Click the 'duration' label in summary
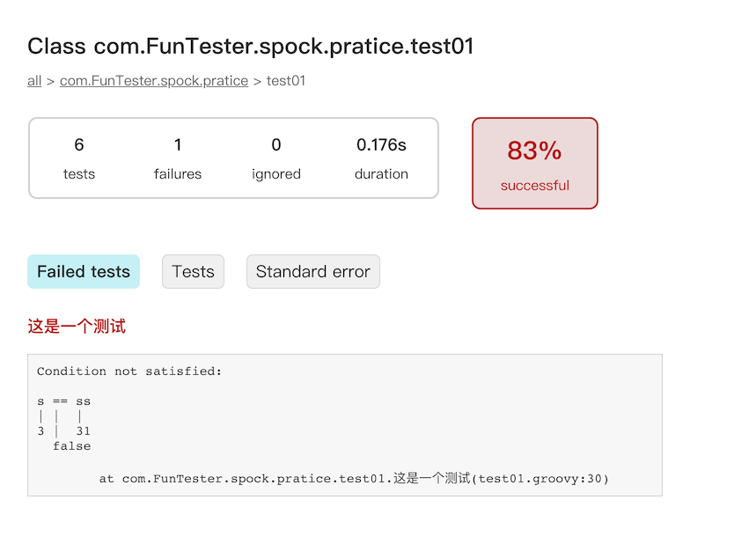The image size is (756, 544). (x=381, y=174)
